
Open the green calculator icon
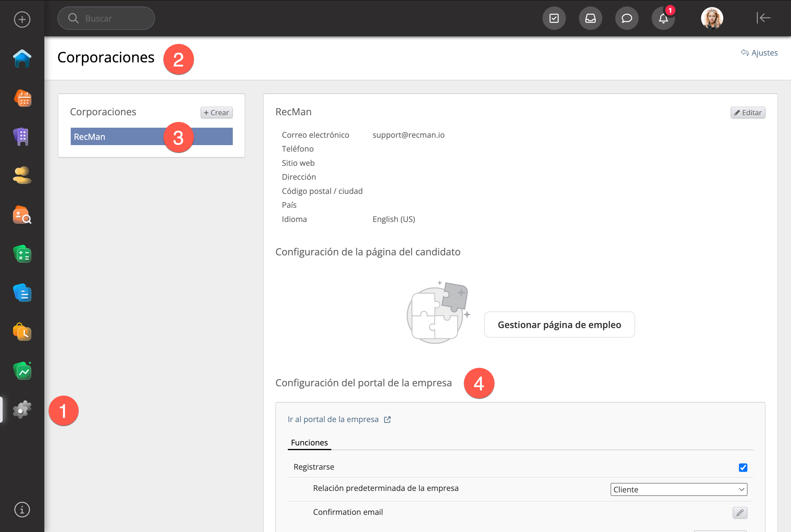coord(22,254)
